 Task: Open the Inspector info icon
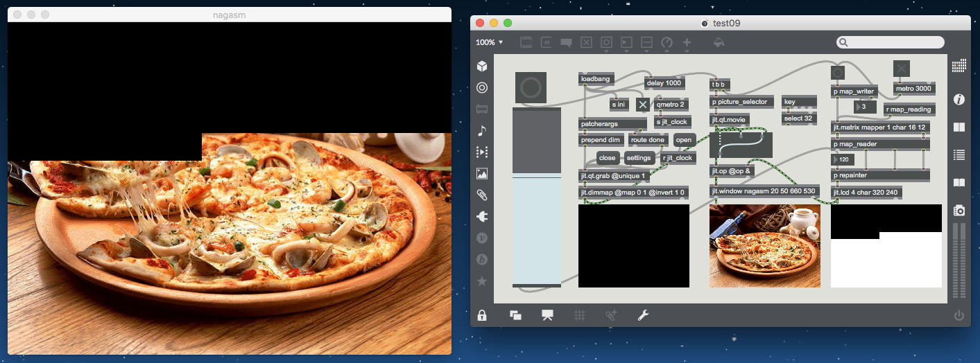(x=959, y=100)
